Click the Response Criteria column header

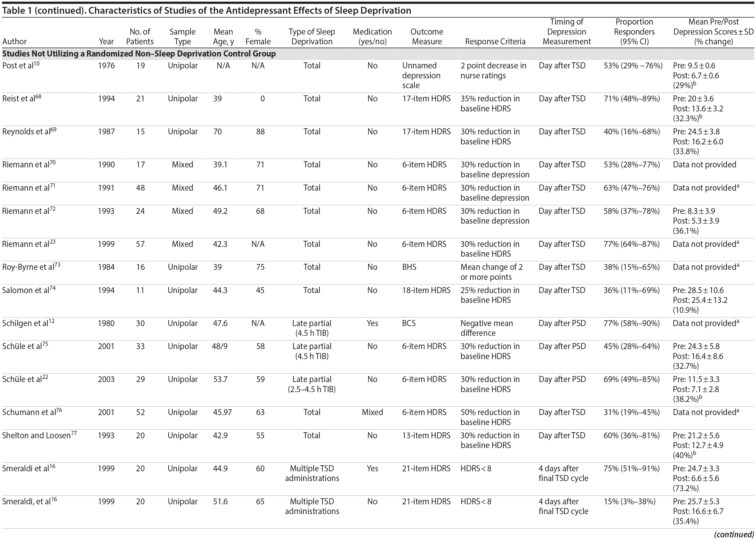pos(495,42)
